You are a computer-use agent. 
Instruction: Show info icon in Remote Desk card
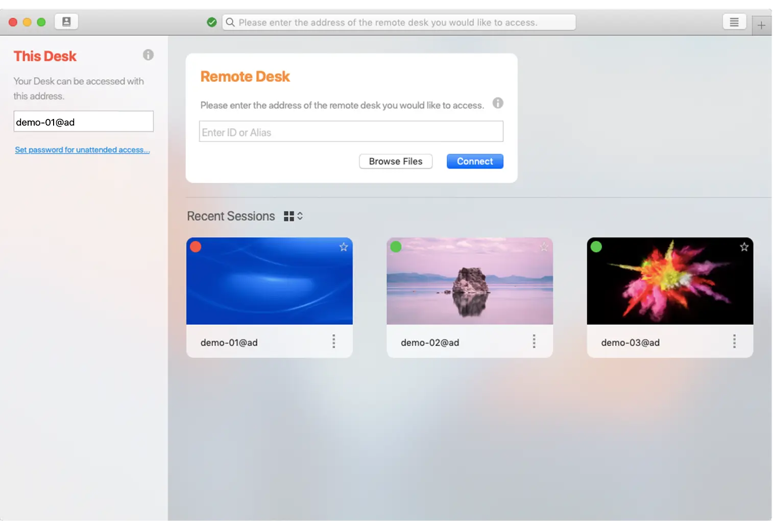(498, 103)
